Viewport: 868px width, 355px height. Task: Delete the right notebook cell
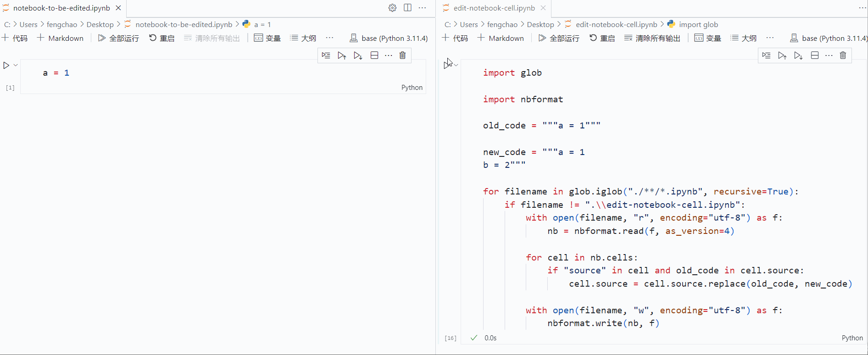click(x=843, y=55)
